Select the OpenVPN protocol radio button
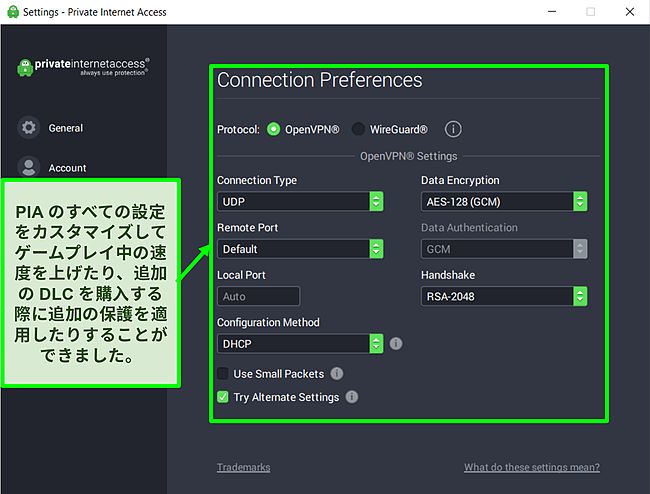 274,129
